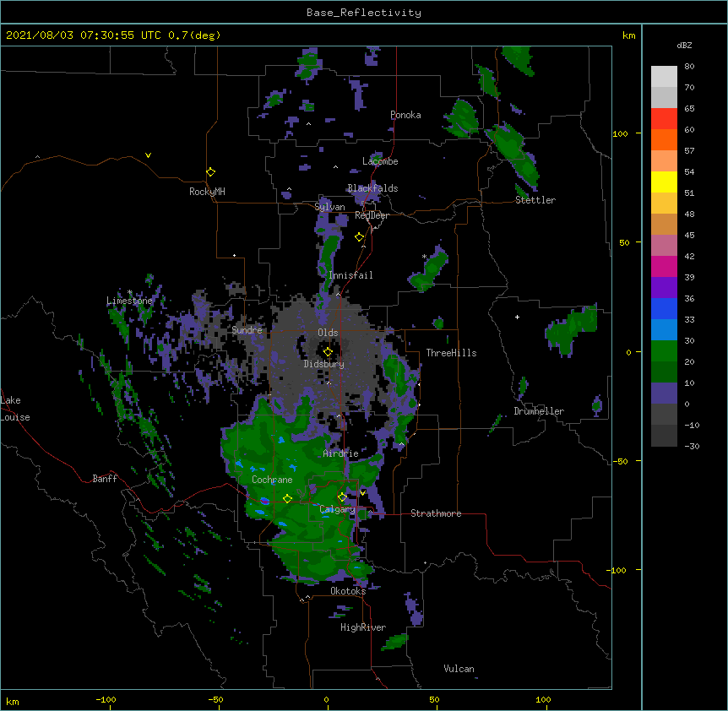The height and width of the screenshot is (711, 728).
Task: Click the dBZ legend heading
Action: [x=684, y=46]
